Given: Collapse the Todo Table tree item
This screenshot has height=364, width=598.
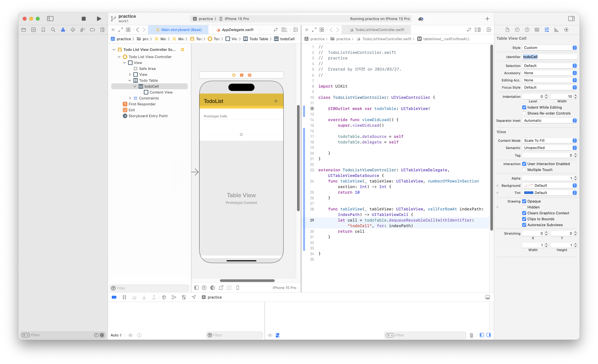Looking at the screenshot, I should [130, 80].
